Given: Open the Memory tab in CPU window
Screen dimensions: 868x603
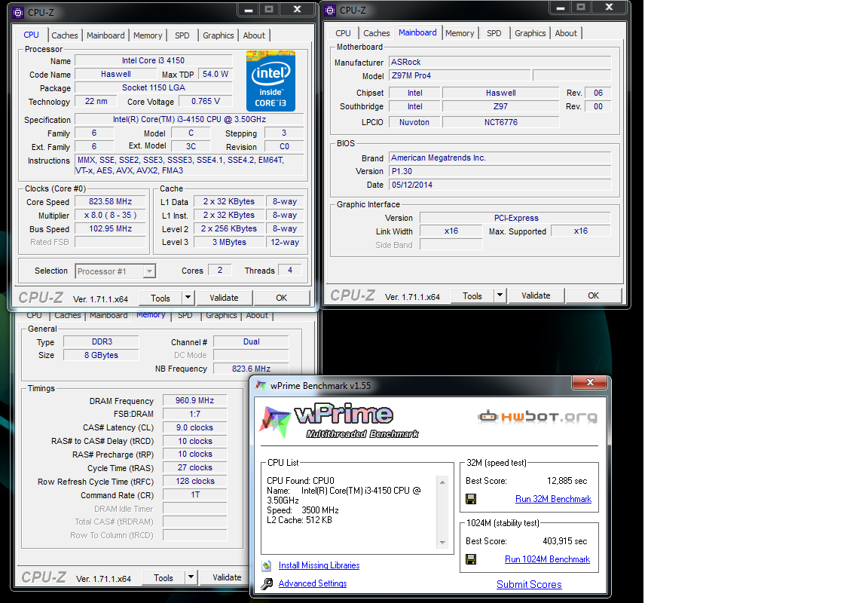Looking at the screenshot, I should 148,35.
